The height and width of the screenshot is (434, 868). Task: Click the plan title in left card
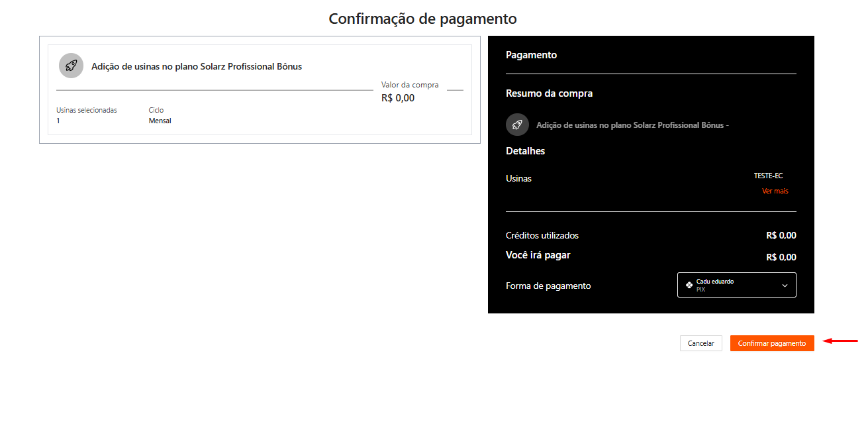(x=197, y=66)
